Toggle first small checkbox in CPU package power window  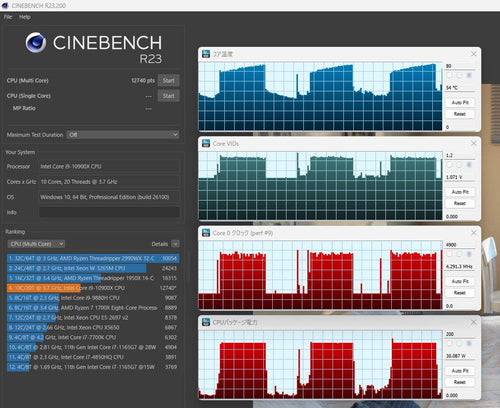click(x=449, y=343)
